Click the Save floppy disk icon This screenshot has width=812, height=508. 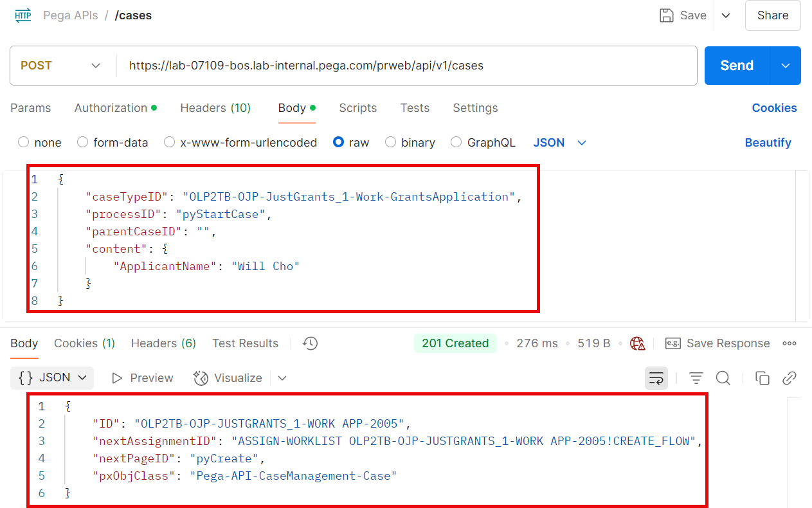[667, 15]
